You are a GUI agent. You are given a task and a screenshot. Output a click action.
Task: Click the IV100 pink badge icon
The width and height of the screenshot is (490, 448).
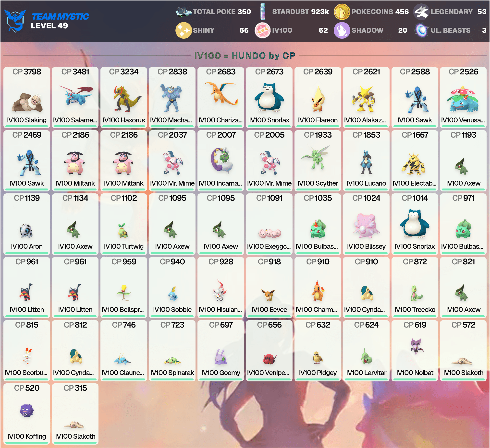262,30
